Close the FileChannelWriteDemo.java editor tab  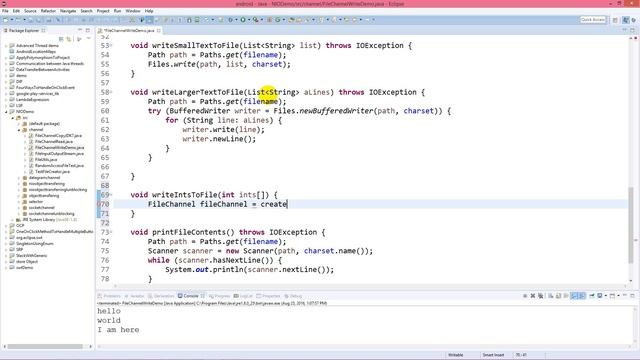coord(159,31)
